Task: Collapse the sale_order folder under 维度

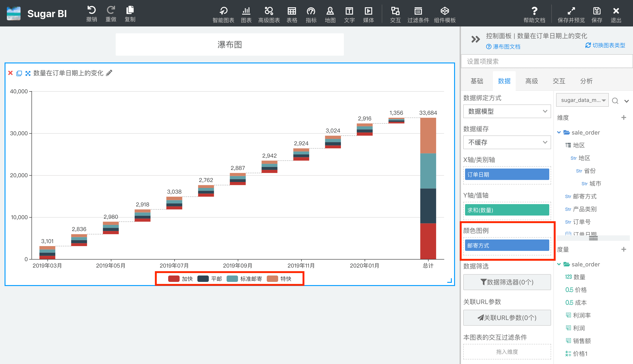Action: [559, 132]
